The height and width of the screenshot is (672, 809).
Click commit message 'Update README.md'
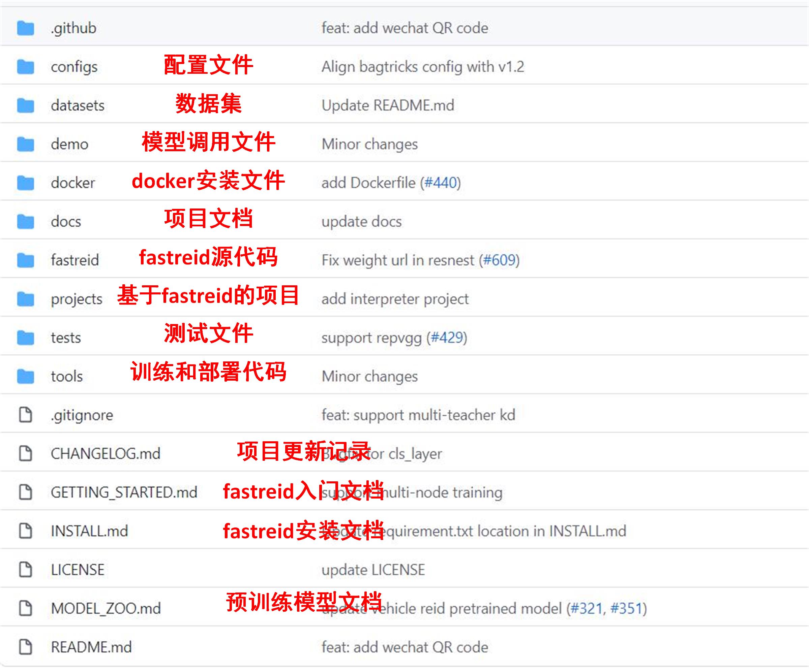click(388, 105)
